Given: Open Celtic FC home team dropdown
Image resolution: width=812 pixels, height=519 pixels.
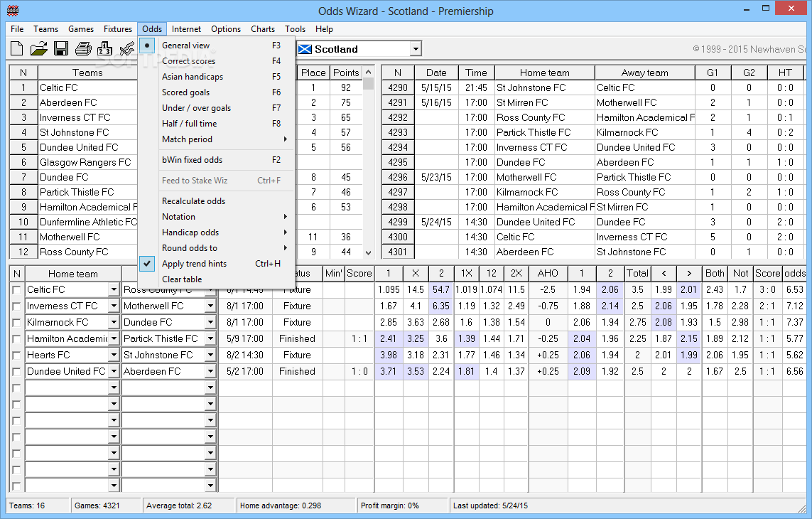Looking at the screenshot, I should tap(114, 290).
